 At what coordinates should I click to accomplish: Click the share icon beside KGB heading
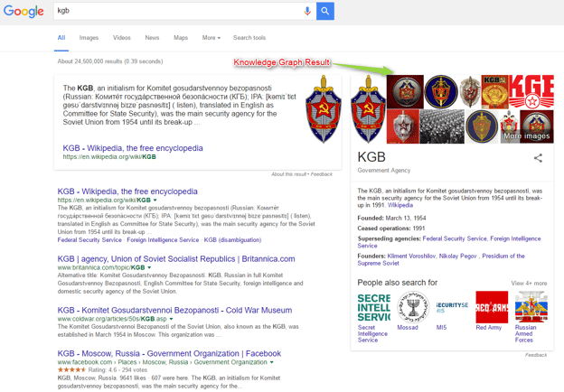[538, 158]
